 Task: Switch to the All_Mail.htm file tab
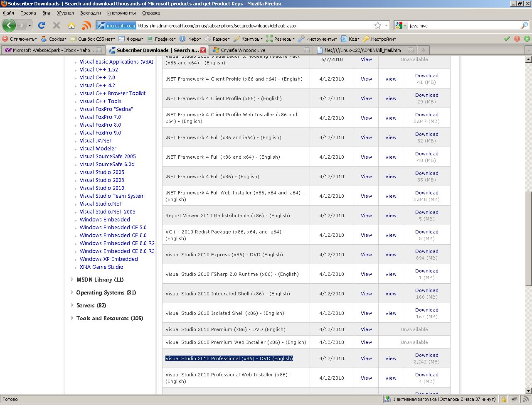coord(364,50)
